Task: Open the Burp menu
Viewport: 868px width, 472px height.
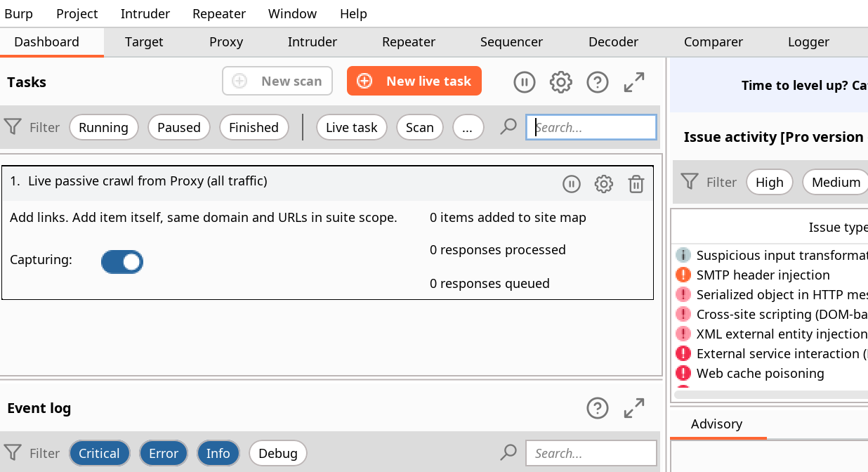Action: 18,13
